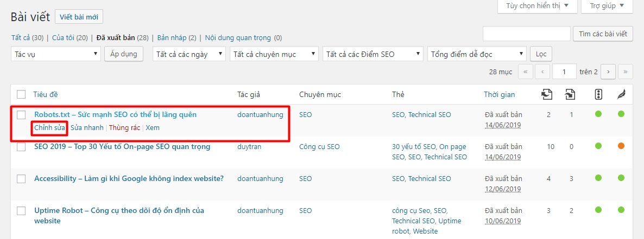Switch to Bản nháp (2) filter tab
This screenshot has height=239, width=644.
[172, 38]
